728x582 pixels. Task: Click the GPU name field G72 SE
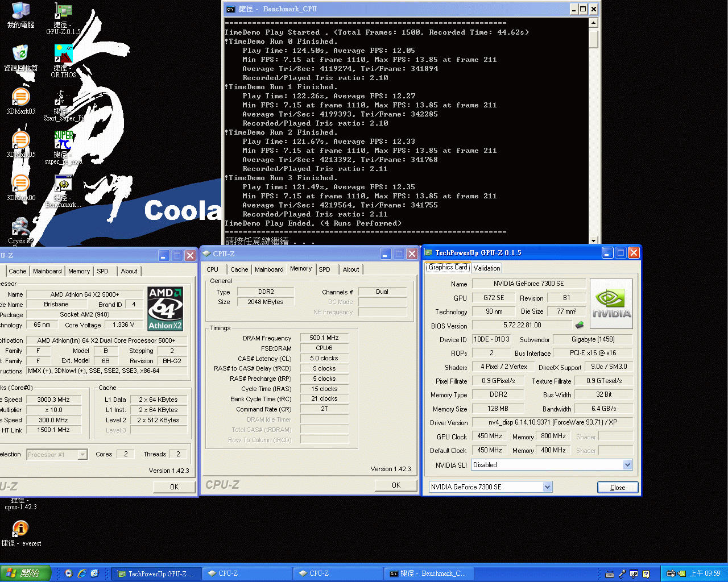(494, 298)
